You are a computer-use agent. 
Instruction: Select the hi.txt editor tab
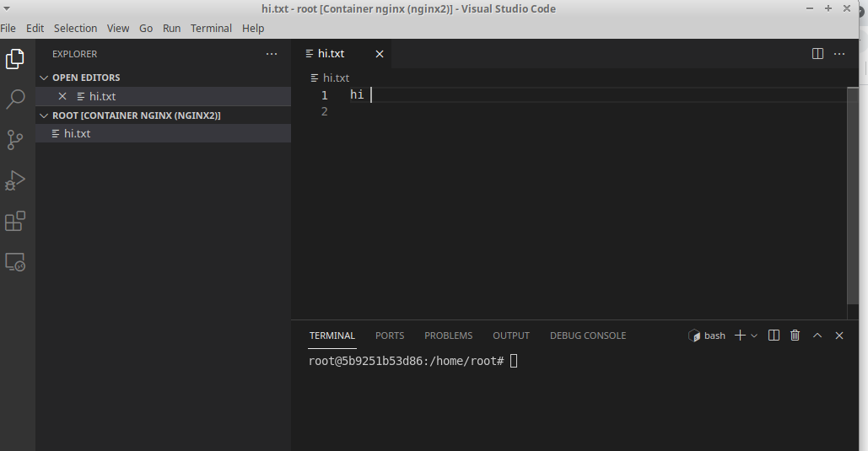(x=342, y=54)
